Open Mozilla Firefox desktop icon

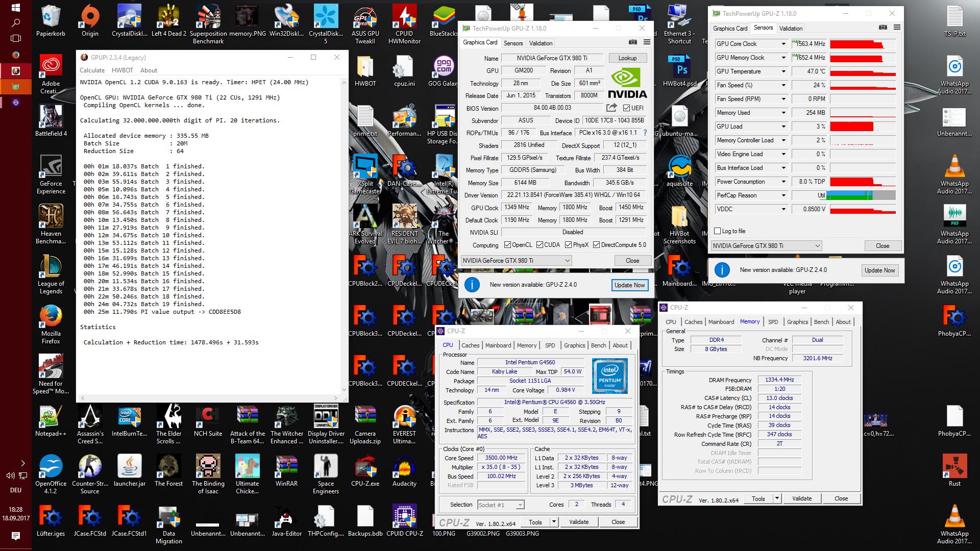pos(51,324)
